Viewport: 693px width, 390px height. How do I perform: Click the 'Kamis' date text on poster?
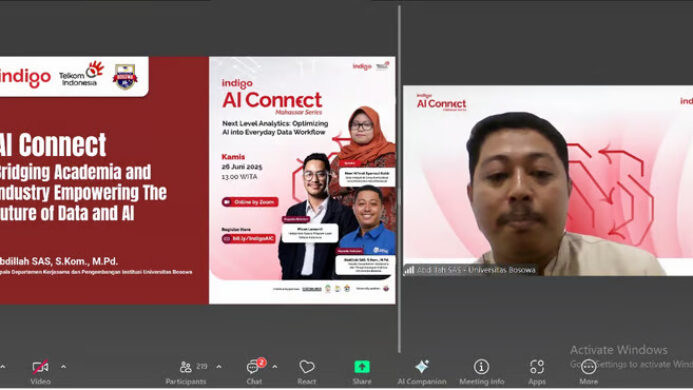pos(233,157)
